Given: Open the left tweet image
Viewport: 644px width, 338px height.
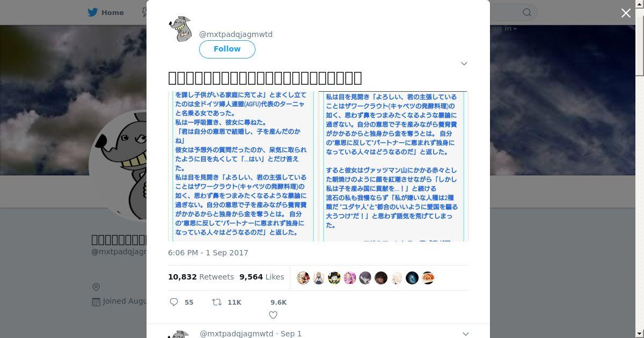Looking at the screenshot, I should [x=241, y=166].
